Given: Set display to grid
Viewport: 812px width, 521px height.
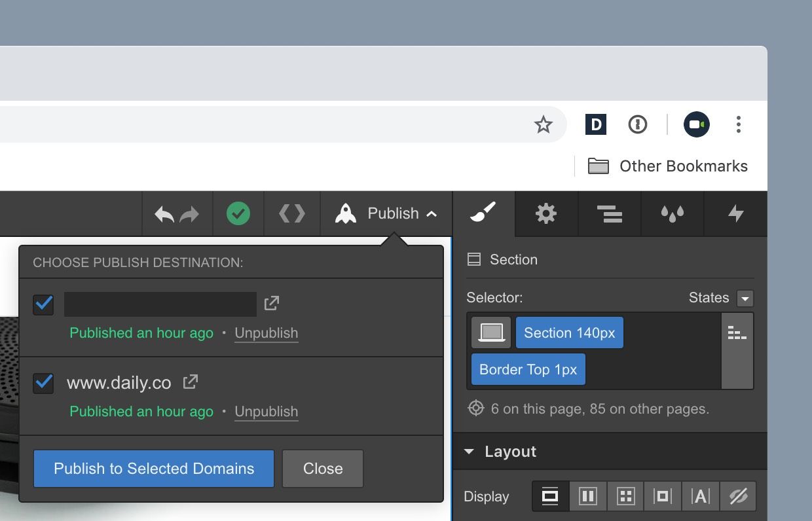Looking at the screenshot, I should tap(625, 496).
